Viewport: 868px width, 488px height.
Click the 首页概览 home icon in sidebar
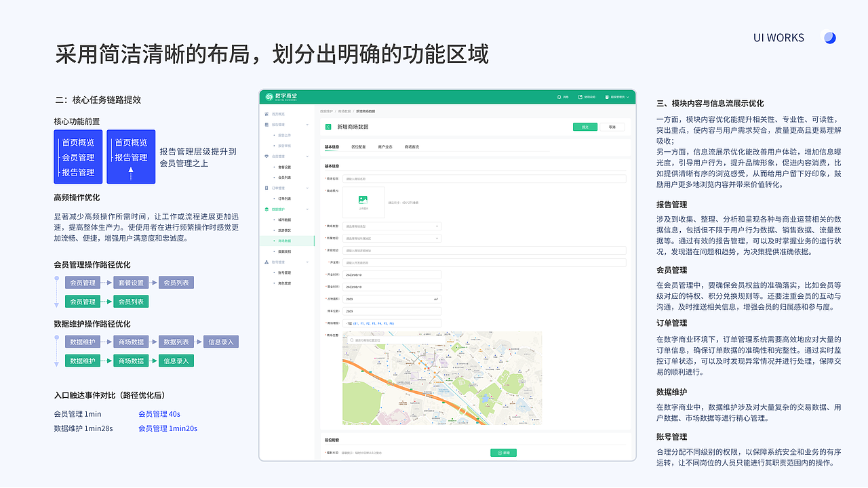(x=267, y=114)
